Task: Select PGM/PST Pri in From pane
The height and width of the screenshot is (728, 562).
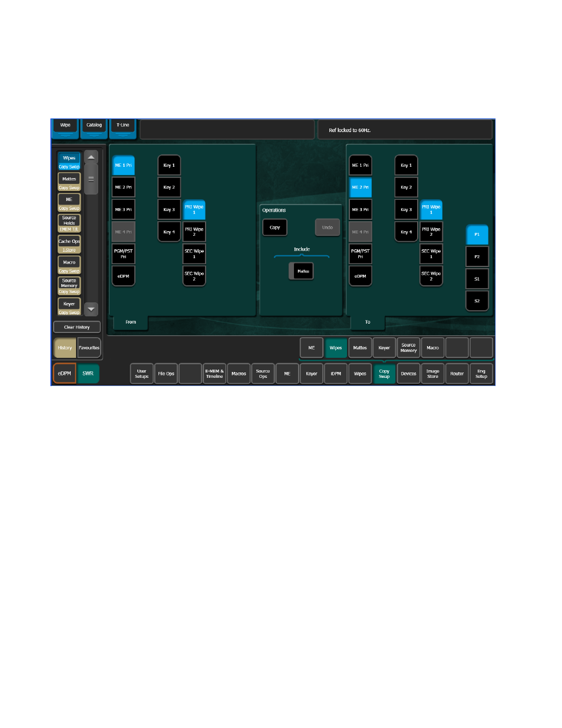Action: (x=123, y=254)
